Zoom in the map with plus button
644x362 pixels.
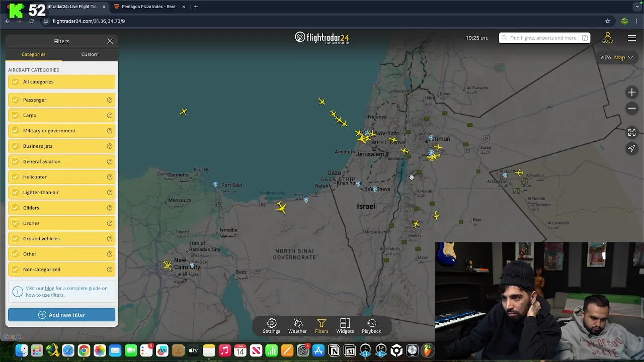(632, 92)
